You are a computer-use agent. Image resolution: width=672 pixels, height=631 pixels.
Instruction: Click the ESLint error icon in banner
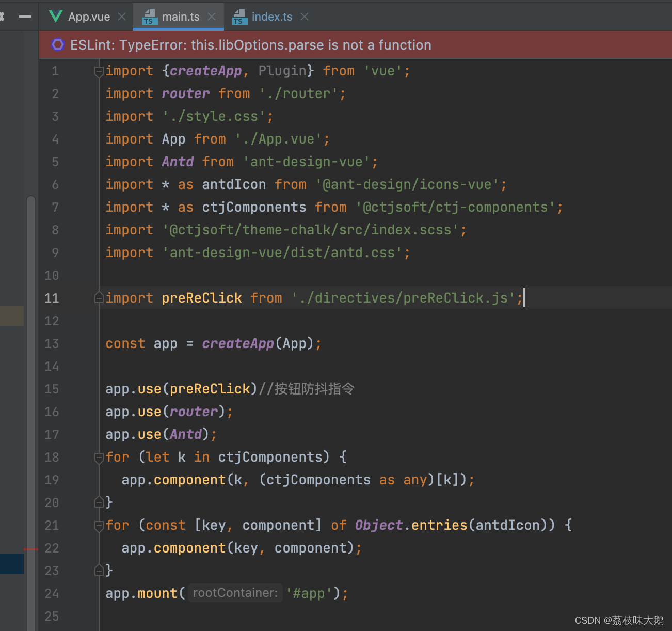click(x=58, y=45)
